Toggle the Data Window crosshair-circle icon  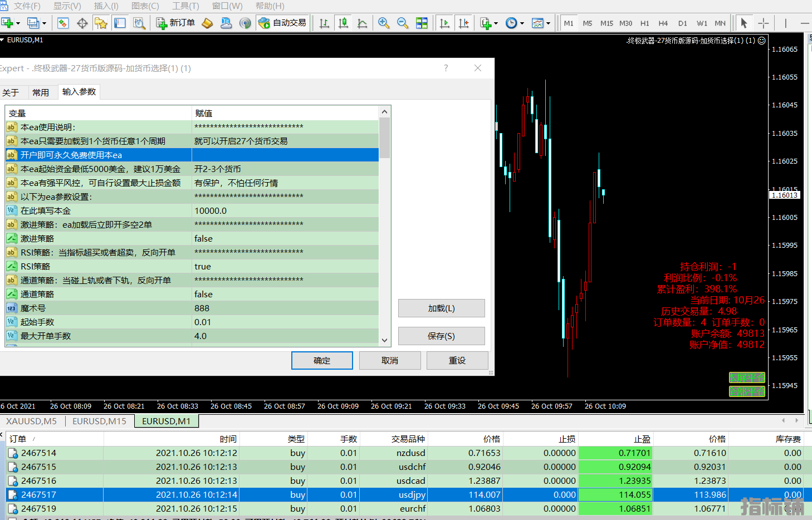pyautogui.click(x=82, y=23)
